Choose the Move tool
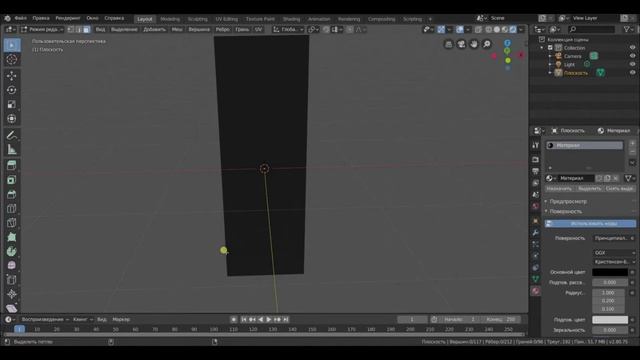 pyautogui.click(x=12, y=76)
